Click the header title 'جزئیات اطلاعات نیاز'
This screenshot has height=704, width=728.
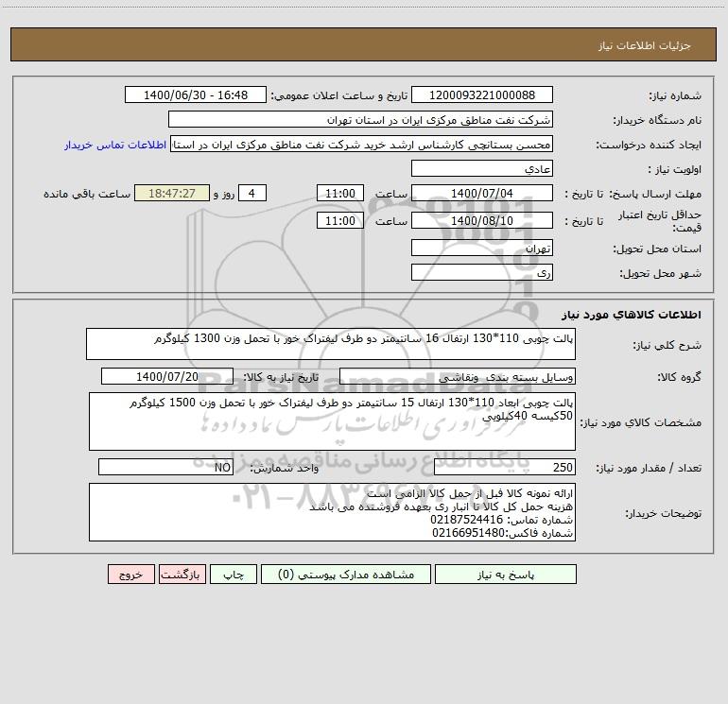[x=645, y=45]
